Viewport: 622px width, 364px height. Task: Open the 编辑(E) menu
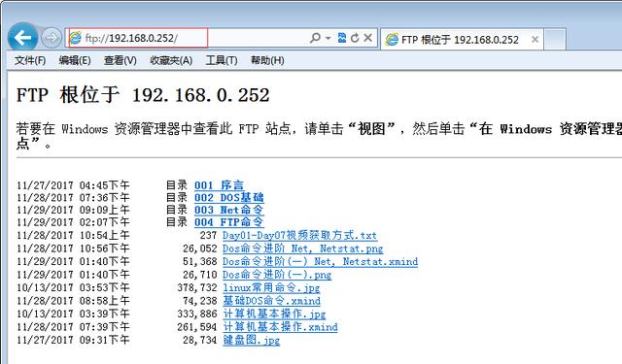(75, 60)
